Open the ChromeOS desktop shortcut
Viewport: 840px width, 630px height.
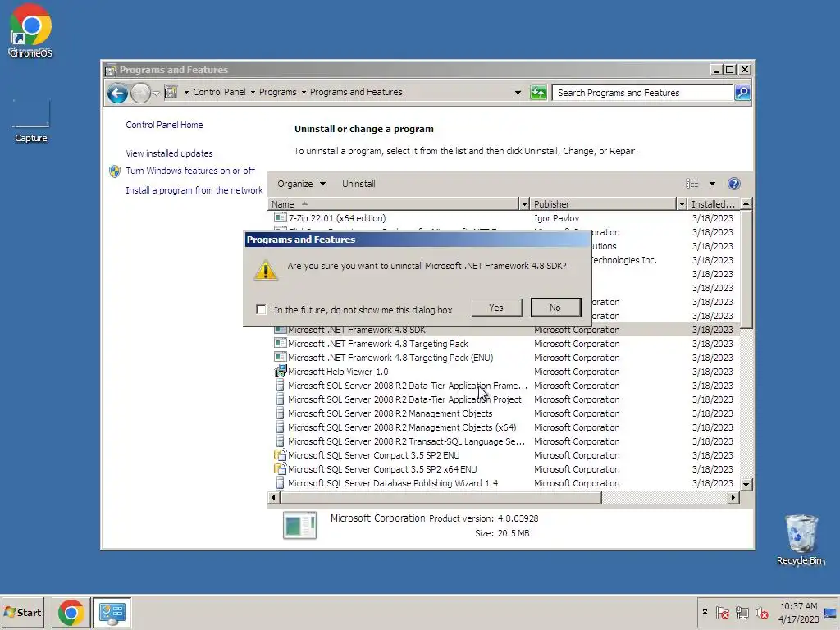[x=30, y=30]
